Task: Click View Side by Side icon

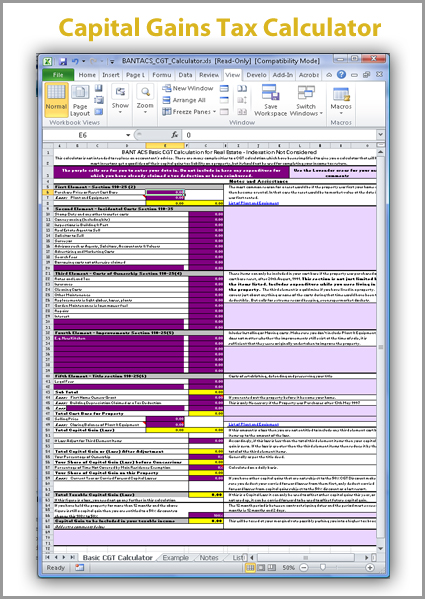Action: point(242,88)
